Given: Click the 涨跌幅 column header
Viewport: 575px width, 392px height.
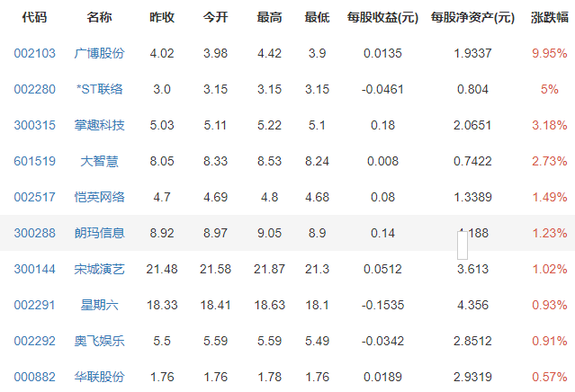Looking at the screenshot, I should [x=550, y=17].
